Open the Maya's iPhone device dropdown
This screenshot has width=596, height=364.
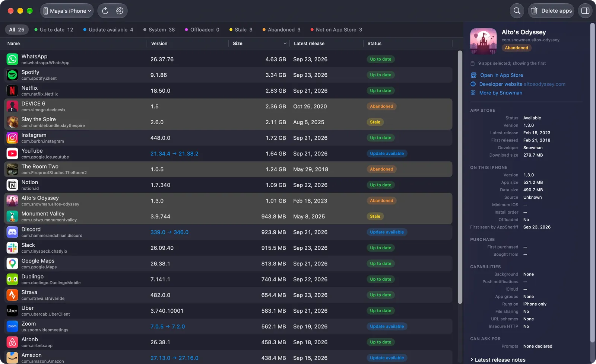[67, 11]
